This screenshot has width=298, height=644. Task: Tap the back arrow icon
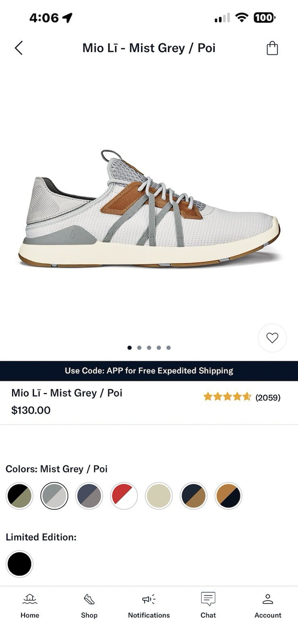click(19, 48)
